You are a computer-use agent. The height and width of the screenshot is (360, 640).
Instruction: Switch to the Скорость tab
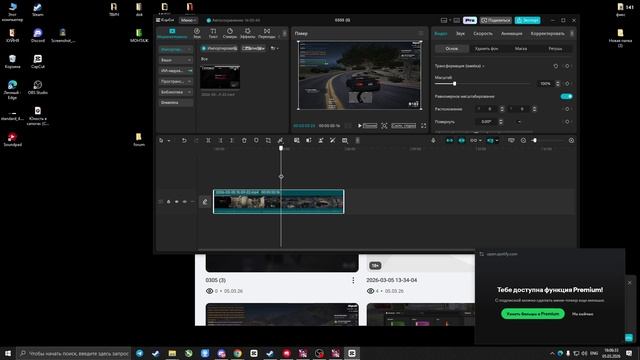(483, 33)
